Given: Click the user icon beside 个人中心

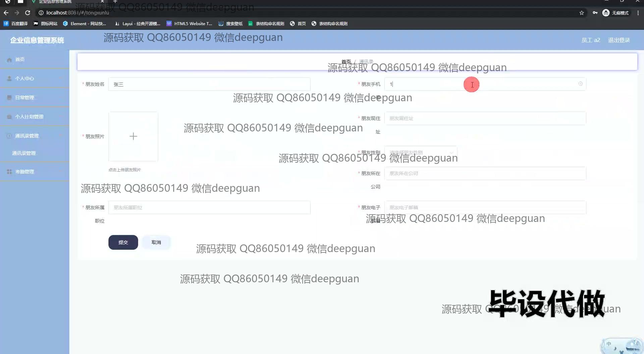Looking at the screenshot, I should pyautogui.click(x=9, y=78).
